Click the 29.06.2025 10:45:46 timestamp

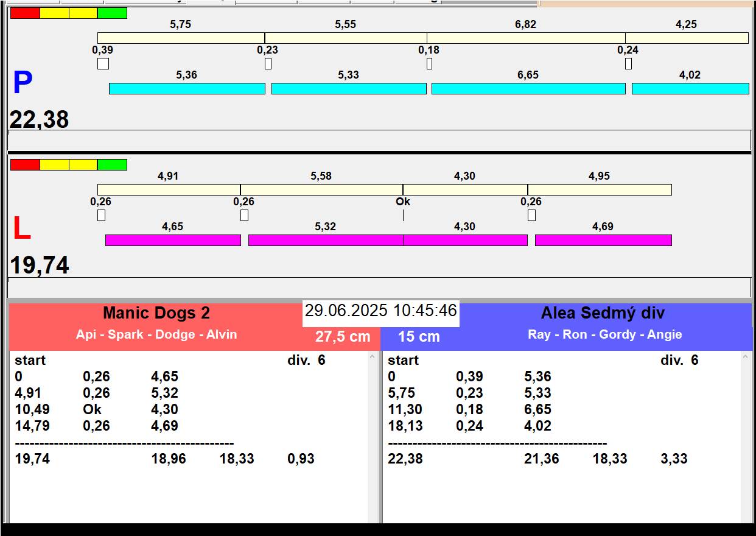[x=380, y=311]
